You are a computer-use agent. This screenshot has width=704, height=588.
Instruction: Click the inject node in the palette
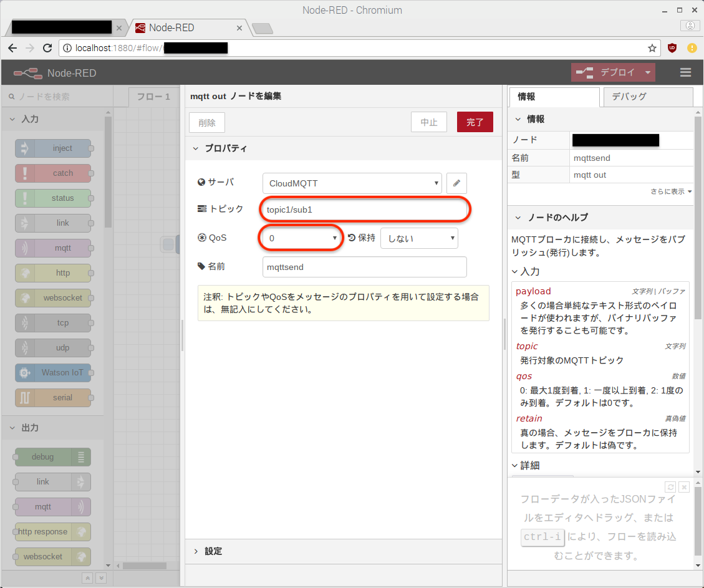click(53, 148)
